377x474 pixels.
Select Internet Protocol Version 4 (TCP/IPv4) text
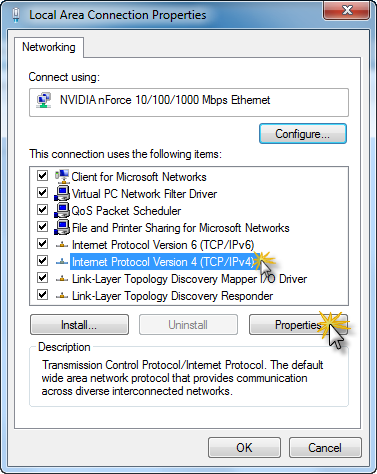pyautogui.click(x=163, y=262)
